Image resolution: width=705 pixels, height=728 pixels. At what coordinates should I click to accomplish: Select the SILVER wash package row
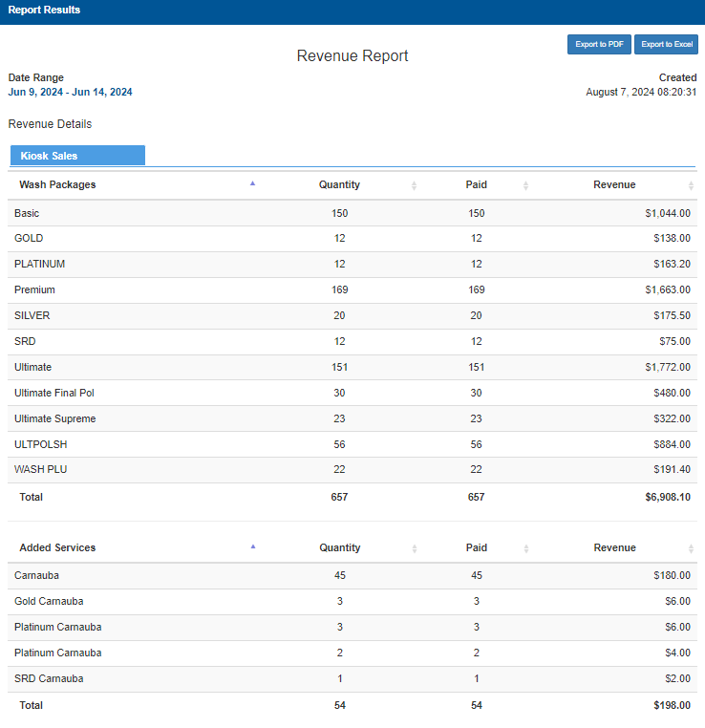[x=352, y=315]
